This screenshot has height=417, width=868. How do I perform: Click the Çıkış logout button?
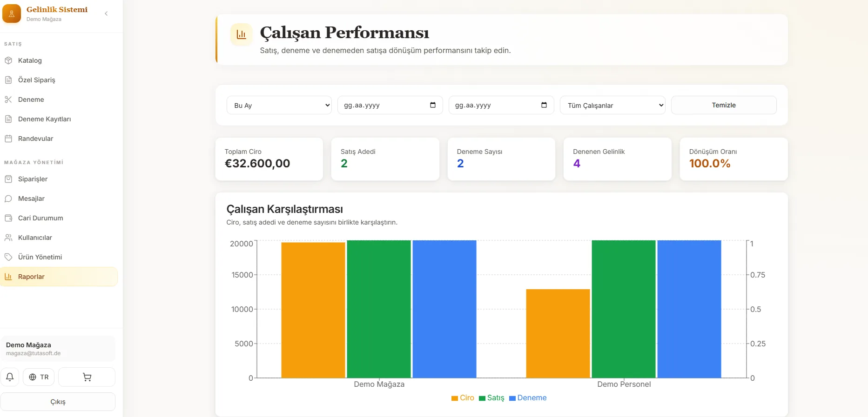tap(58, 402)
